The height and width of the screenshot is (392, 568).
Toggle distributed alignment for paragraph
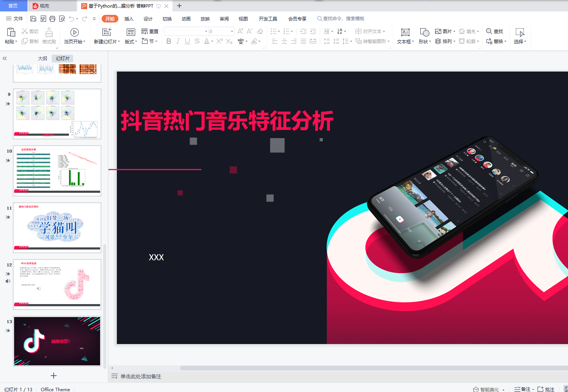tap(313, 41)
